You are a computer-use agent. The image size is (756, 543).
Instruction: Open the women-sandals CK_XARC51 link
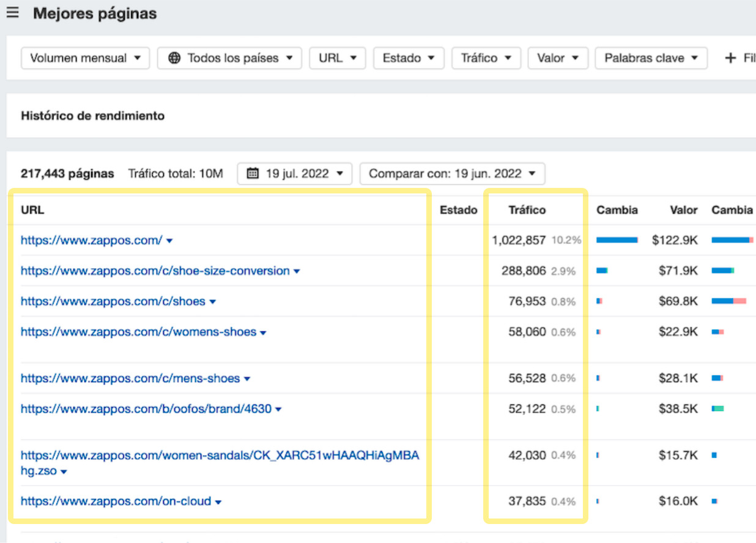(220, 463)
